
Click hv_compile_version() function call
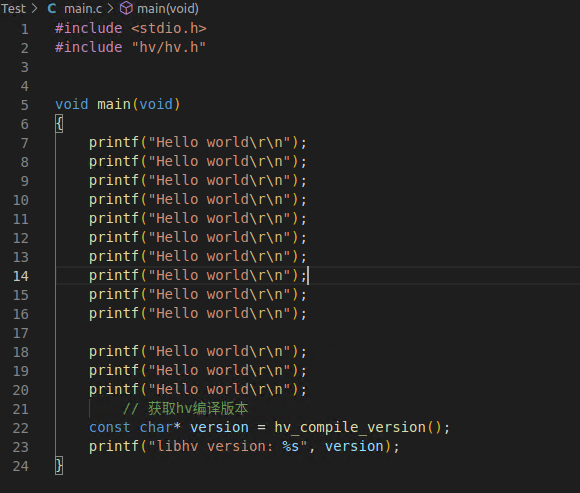click(x=358, y=427)
